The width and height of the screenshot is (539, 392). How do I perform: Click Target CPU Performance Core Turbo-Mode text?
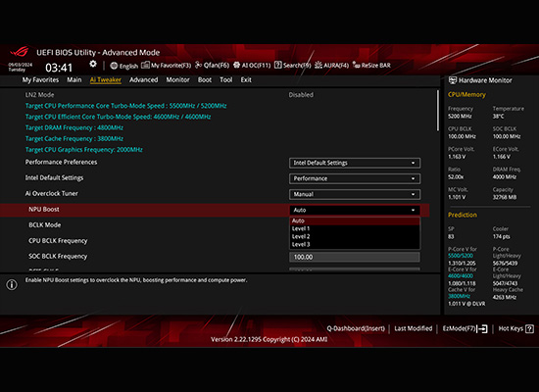pos(125,106)
